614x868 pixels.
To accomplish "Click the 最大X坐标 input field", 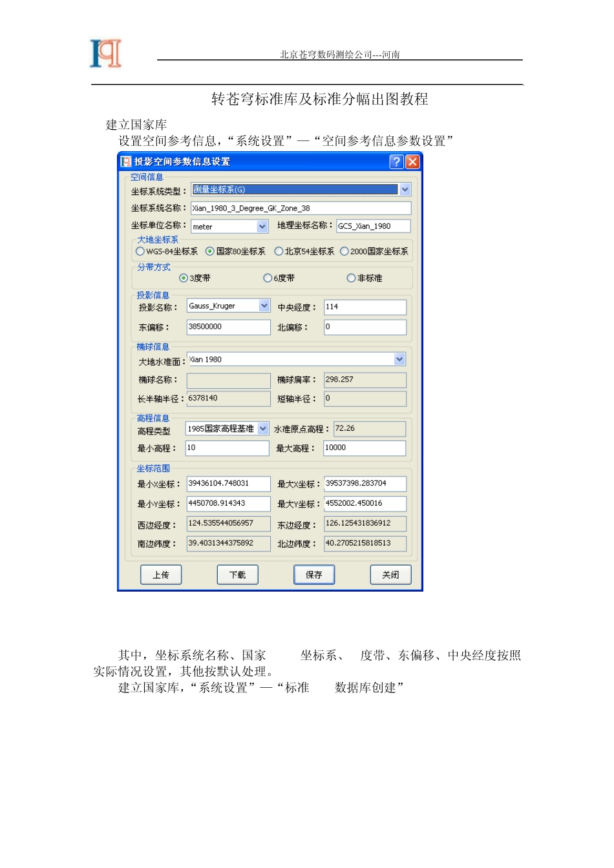I will [x=365, y=484].
